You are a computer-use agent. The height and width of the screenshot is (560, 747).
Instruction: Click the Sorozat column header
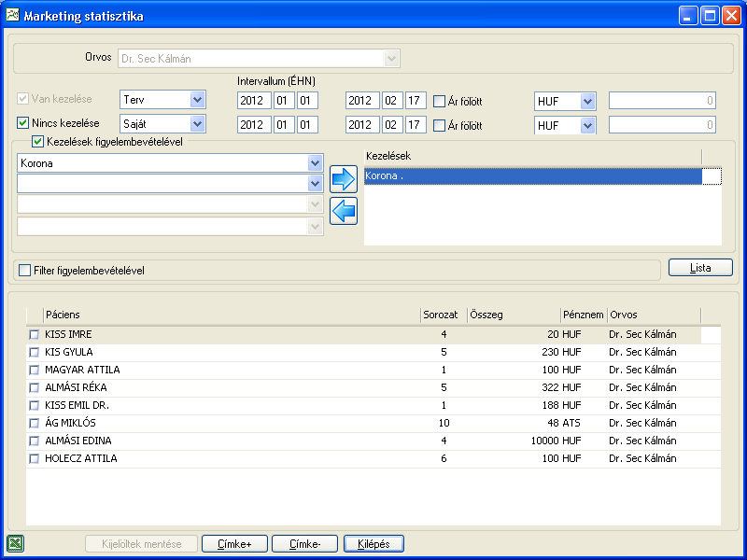click(x=444, y=315)
